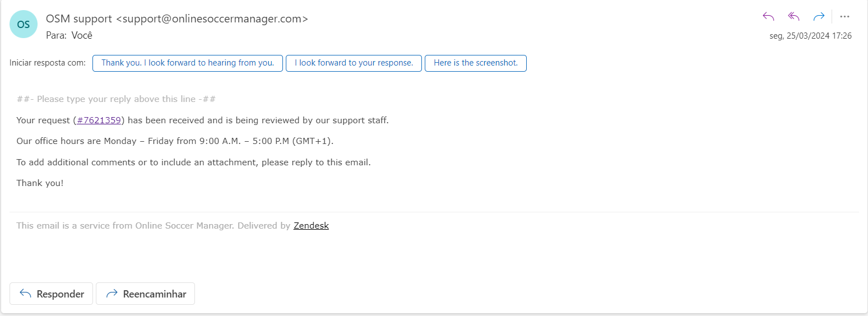This screenshot has width=868, height=316.
Task: Click the message timestamp seg, 25/03/2024 17:26
Action: [x=810, y=36]
